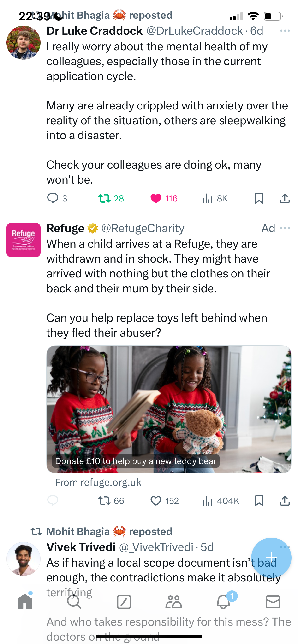
Task: Open the Refuge charity avatar
Action: click(x=24, y=240)
